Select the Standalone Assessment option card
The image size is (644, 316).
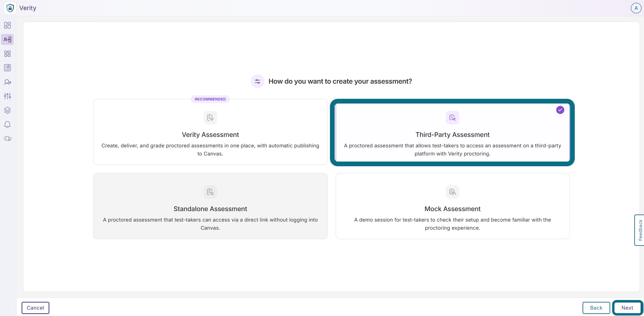point(210,206)
